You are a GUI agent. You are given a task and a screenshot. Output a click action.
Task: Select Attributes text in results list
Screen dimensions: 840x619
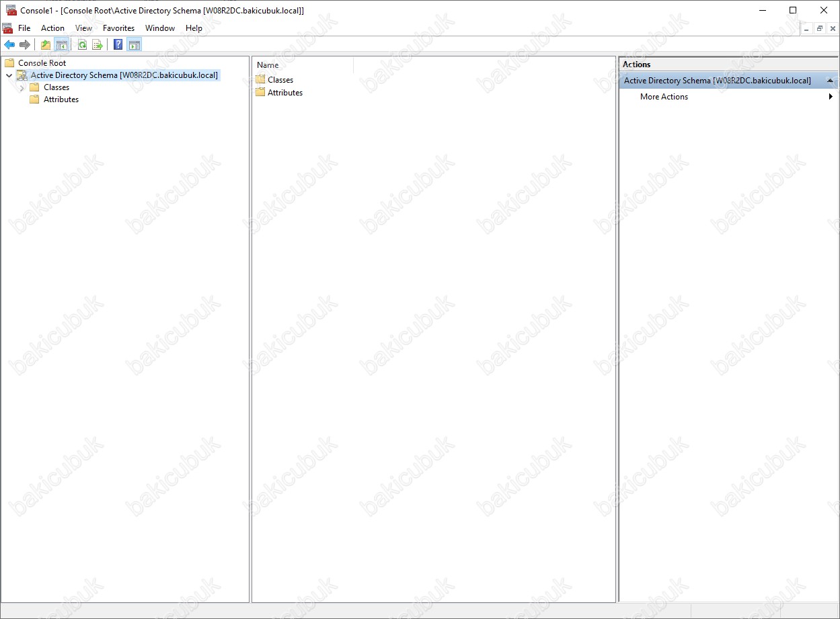pyautogui.click(x=285, y=93)
